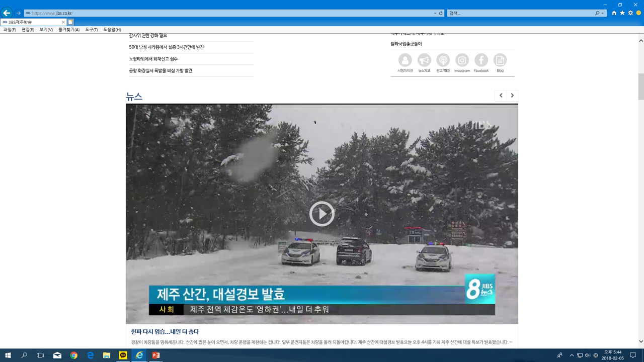Expand the search provider dropdown arrow
The height and width of the screenshot is (362, 644).
click(x=603, y=14)
